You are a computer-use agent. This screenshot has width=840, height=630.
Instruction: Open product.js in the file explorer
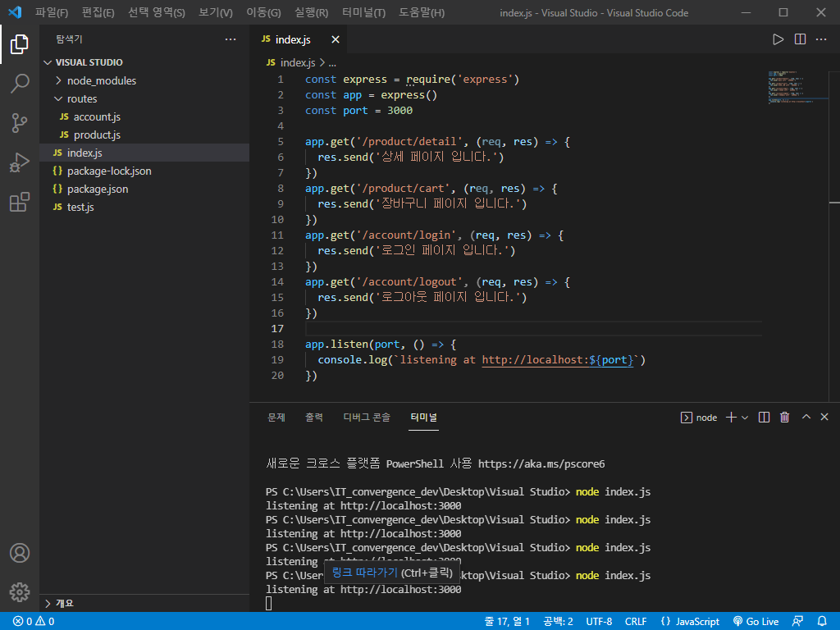[97, 135]
